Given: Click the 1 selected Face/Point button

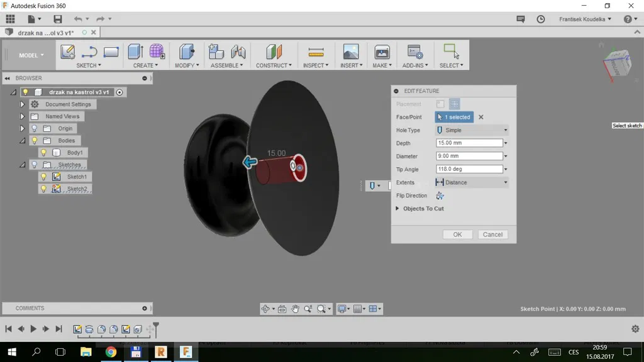Looking at the screenshot, I should click(x=454, y=118).
